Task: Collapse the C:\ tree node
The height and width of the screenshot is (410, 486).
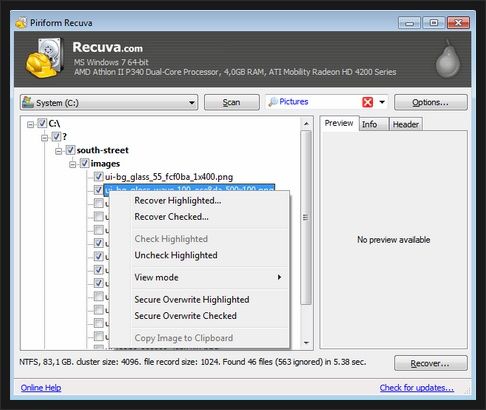Action: pos(31,124)
